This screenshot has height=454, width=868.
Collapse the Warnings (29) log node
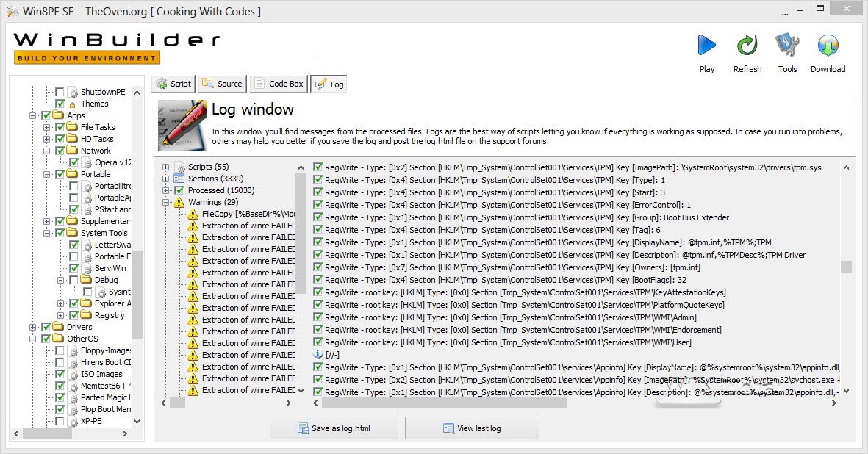(x=165, y=203)
